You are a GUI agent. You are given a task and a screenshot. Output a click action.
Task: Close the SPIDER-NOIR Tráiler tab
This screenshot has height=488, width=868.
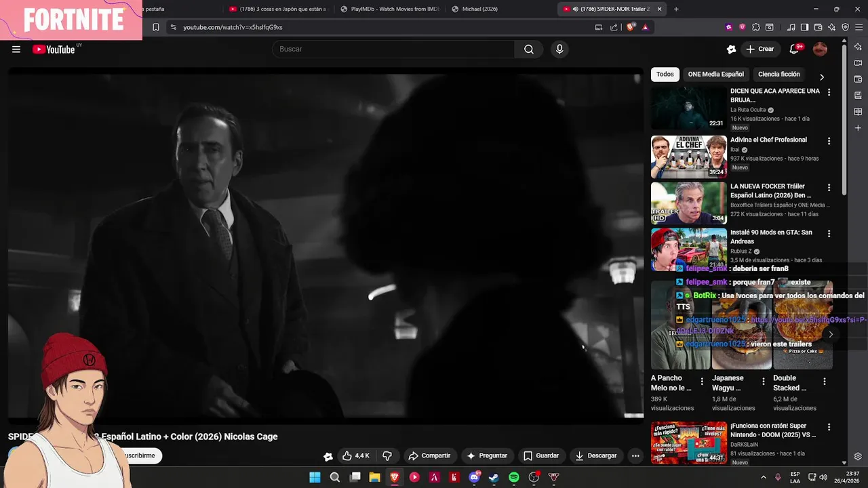tap(659, 9)
